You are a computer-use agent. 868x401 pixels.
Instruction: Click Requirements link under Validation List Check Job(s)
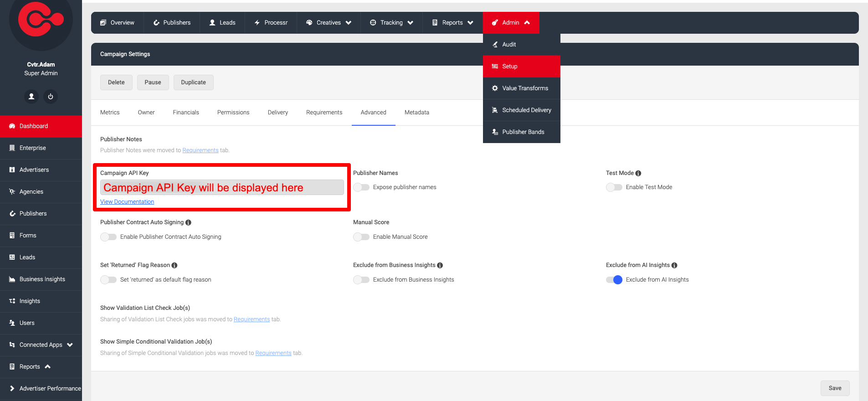[x=252, y=319]
